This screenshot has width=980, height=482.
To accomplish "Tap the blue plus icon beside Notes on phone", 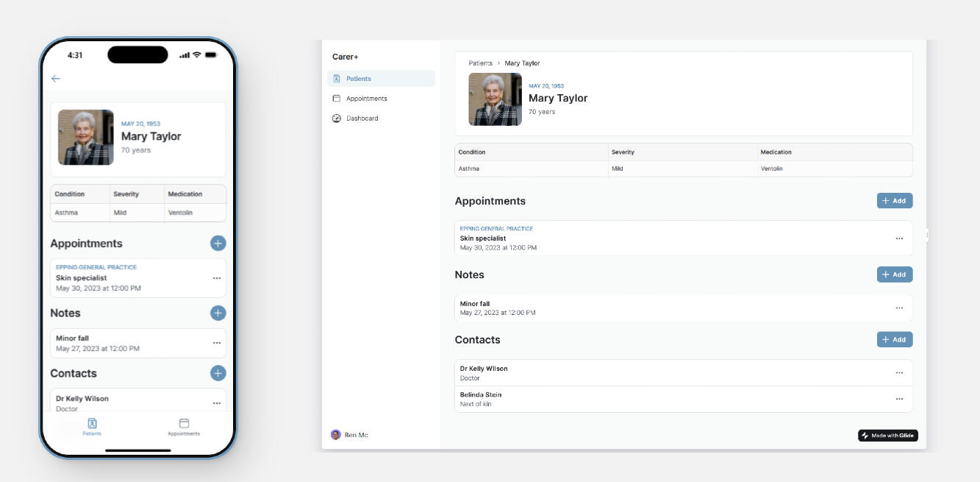I will pos(218,313).
